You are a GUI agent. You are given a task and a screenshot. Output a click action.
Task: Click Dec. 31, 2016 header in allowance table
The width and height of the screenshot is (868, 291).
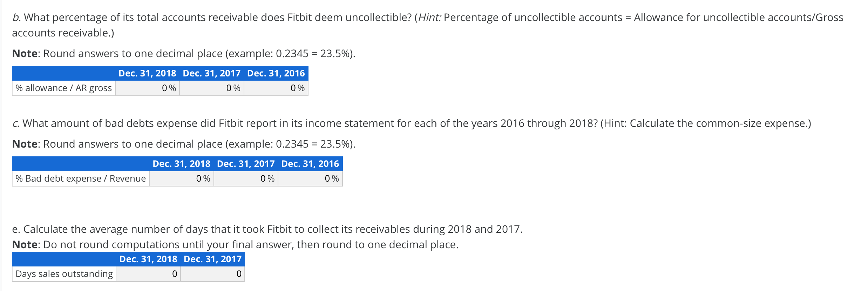[276, 73]
